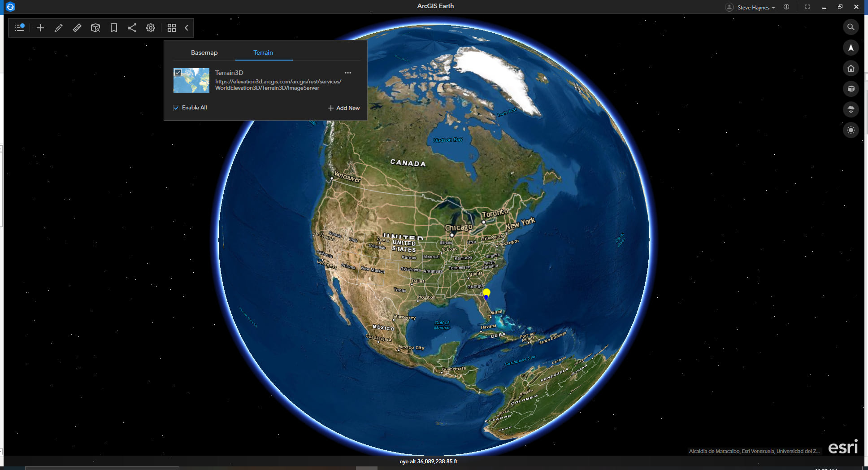This screenshot has width=868, height=470.
Task: Open the Table of Contents panel
Action: (x=19, y=28)
